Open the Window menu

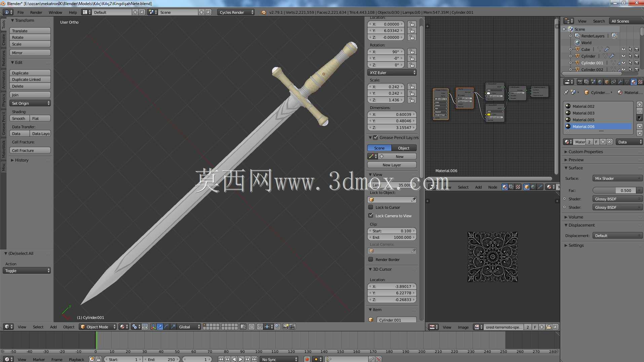point(55,12)
